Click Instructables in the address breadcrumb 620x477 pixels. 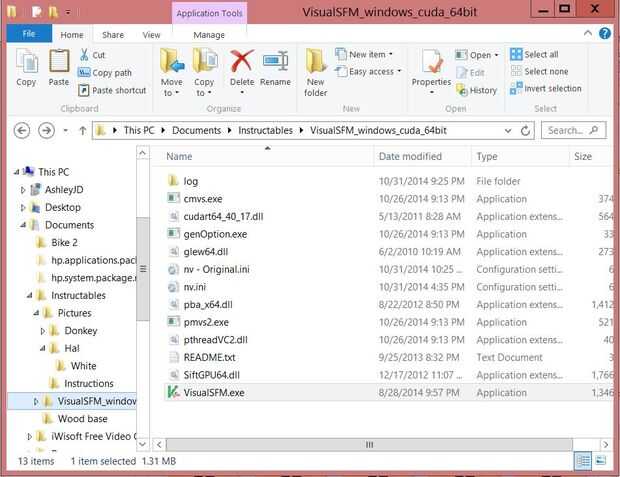(265, 131)
